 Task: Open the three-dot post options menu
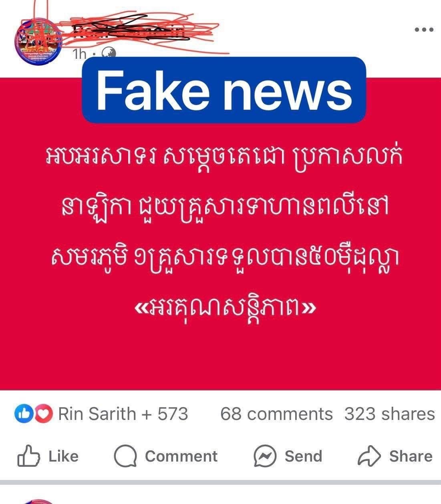pos(424,30)
